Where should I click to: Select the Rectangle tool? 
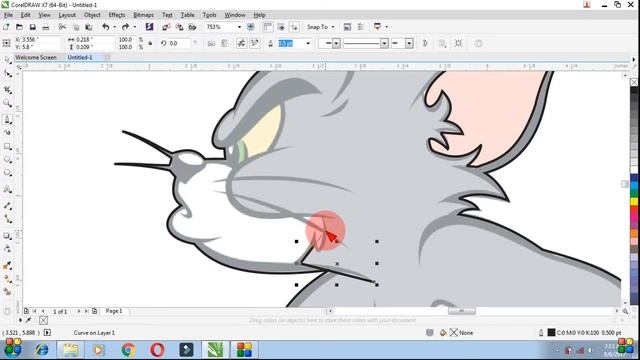7,147
